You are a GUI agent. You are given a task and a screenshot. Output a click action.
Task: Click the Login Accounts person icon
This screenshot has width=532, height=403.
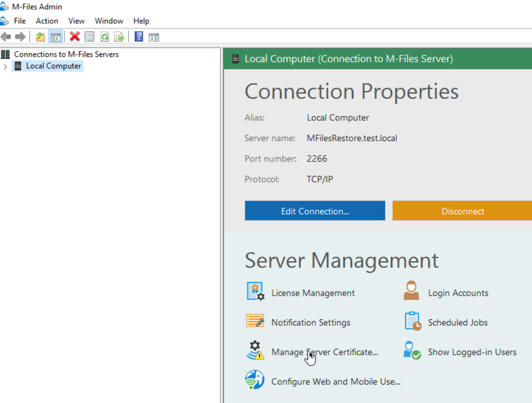[412, 290]
